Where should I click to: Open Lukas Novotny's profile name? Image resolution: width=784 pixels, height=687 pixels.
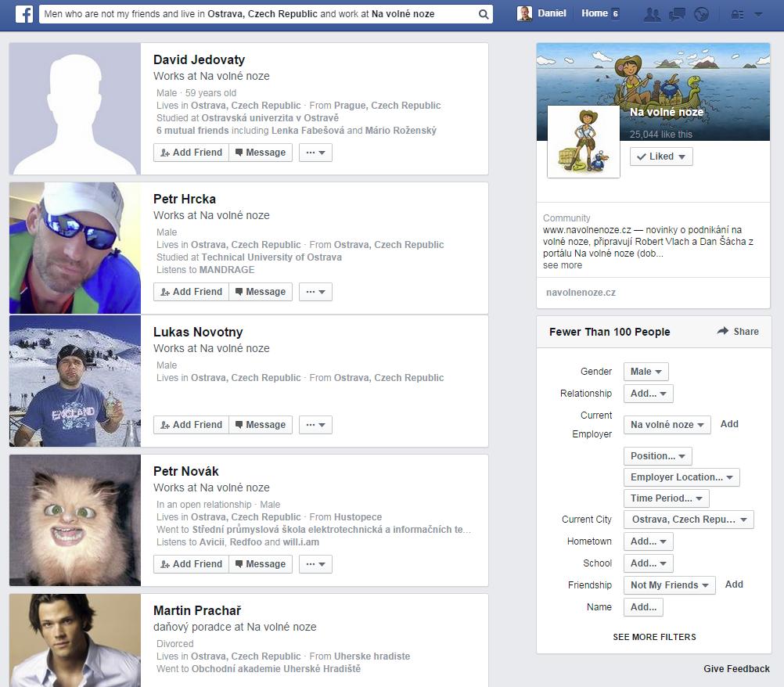198,332
